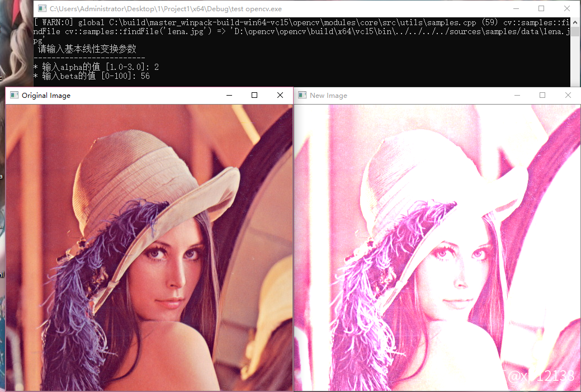
Task: Click the original Lena picture
Action: 149,248
